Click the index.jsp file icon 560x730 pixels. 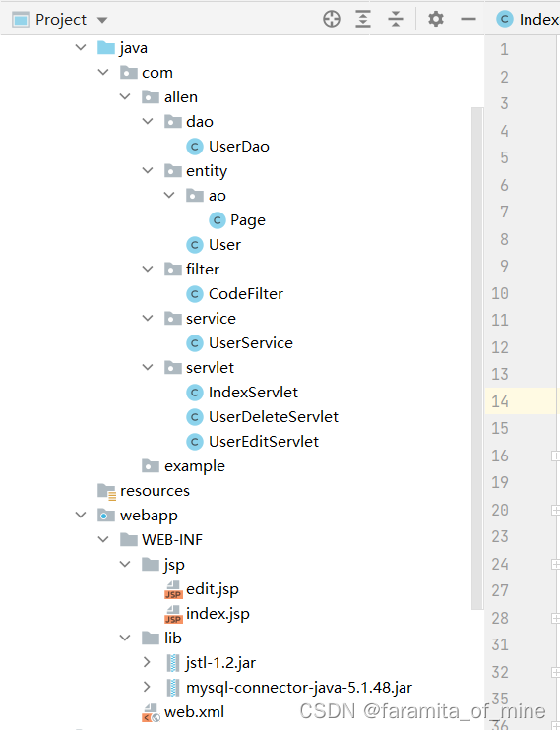click(x=173, y=614)
